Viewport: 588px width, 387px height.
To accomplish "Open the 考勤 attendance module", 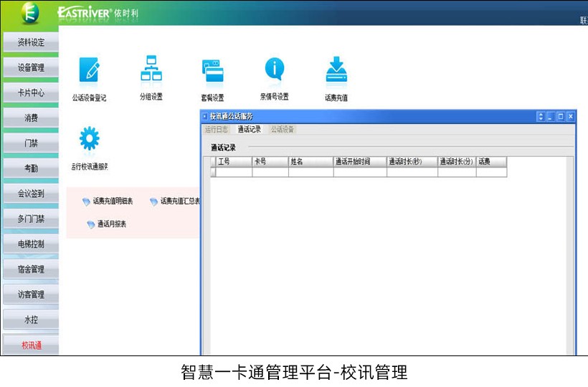I will pyautogui.click(x=30, y=168).
